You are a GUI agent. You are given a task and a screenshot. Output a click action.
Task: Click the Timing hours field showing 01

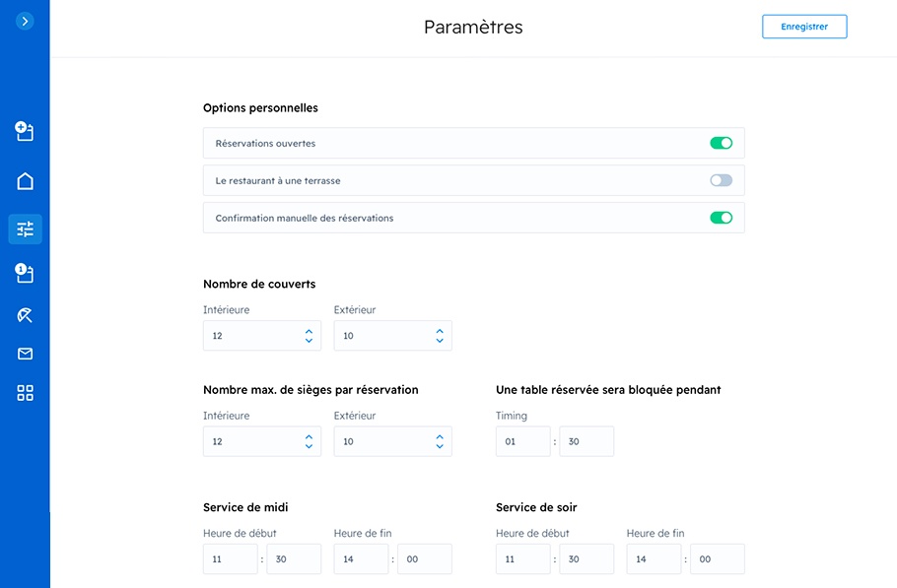[522, 441]
